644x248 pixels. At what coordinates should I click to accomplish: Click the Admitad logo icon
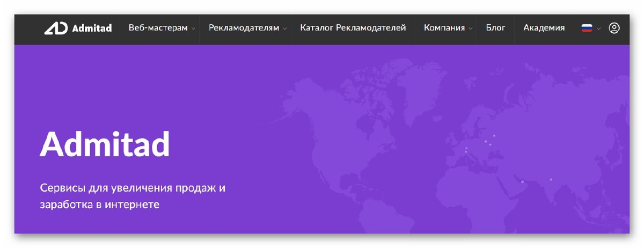[x=56, y=28]
